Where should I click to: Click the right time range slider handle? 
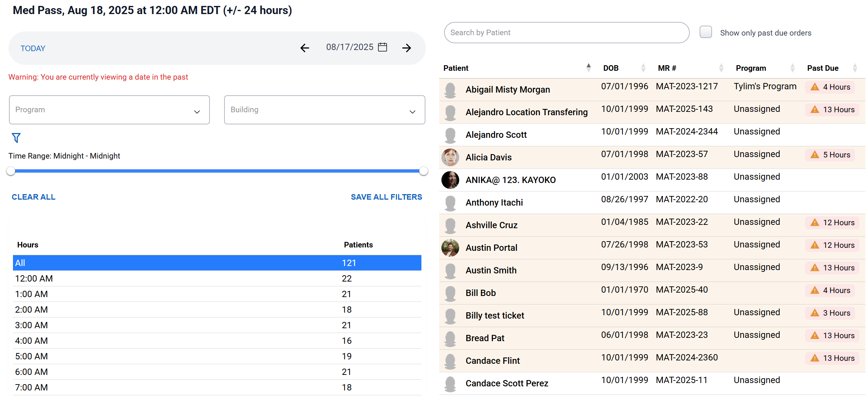pos(424,171)
